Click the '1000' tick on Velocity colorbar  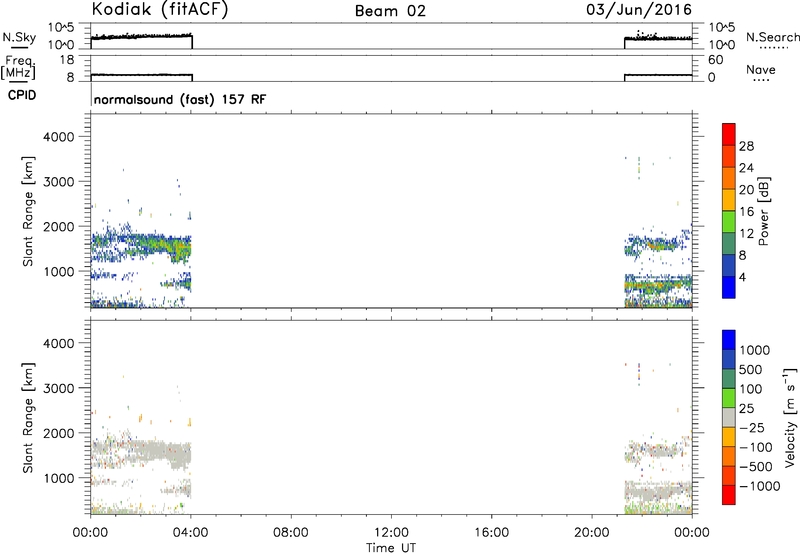(755, 350)
